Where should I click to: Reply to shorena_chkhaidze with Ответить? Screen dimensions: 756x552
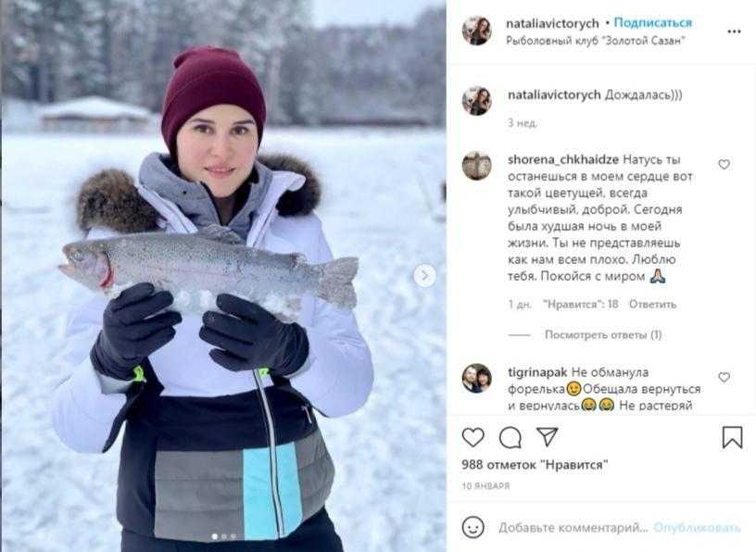(x=653, y=304)
